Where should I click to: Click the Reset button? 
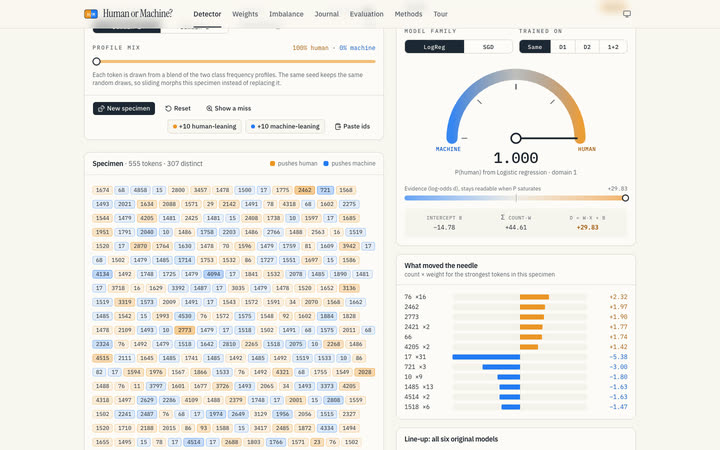[178, 108]
